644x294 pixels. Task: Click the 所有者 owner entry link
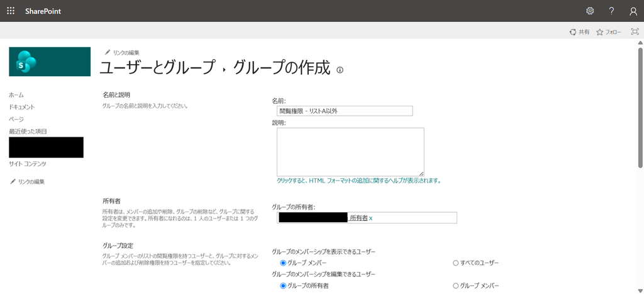359,218
